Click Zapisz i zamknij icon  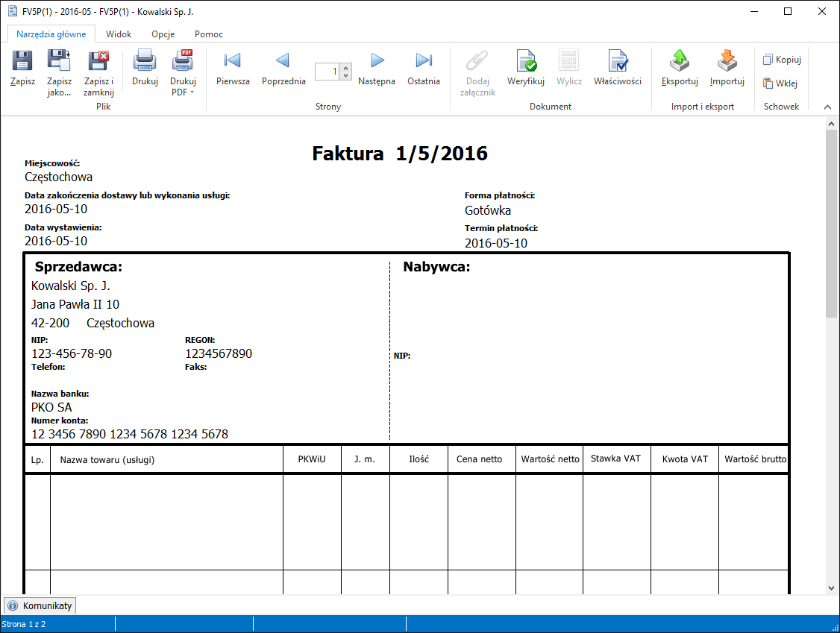point(98,62)
